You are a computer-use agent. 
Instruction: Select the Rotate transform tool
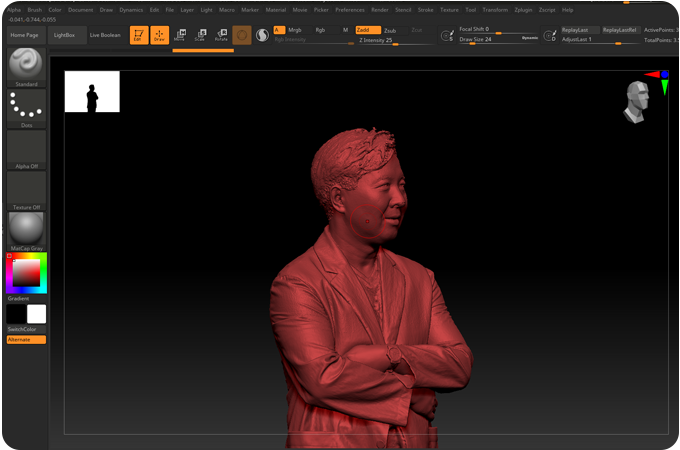click(x=221, y=35)
